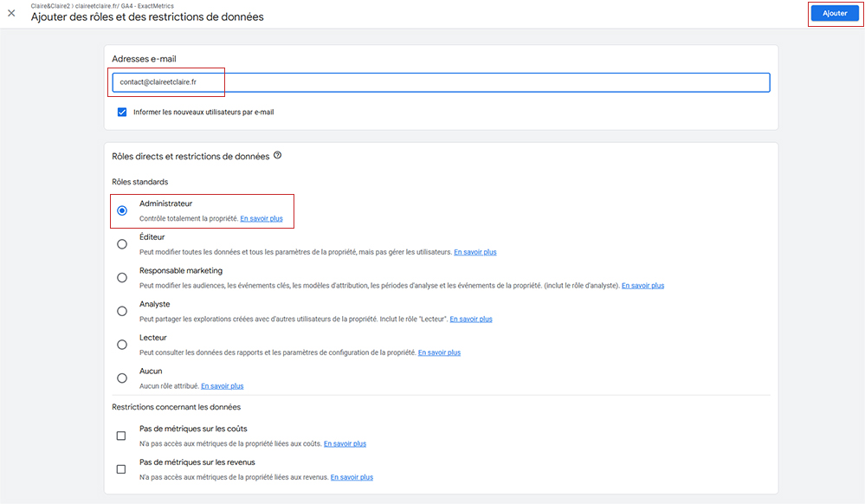Enable Pas de métriques sur les coûts
The height and width of the screenshot is (504, 865).
pyautogui.click(x=120, y=436)
